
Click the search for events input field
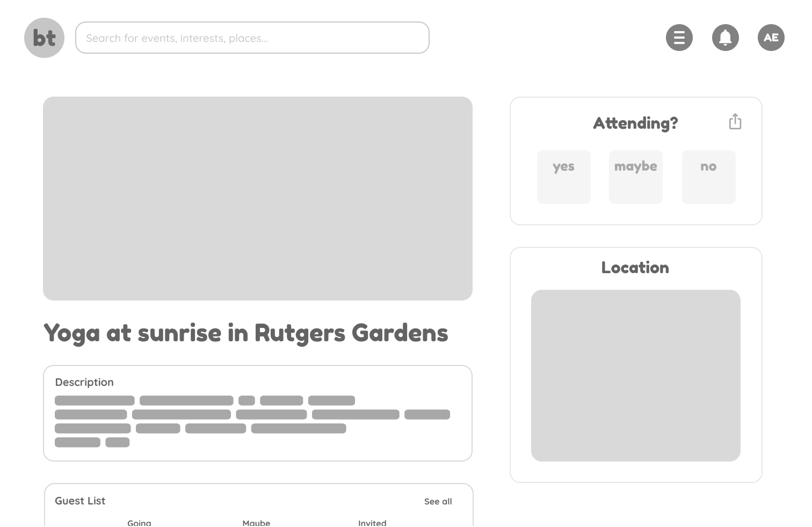(252, 38)
